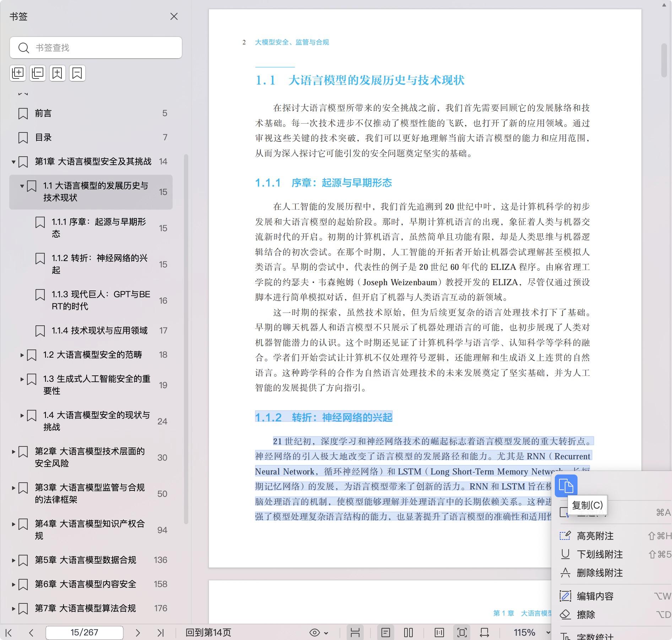This screenshot has height=640, width=672.
Task: Toggle two-page side-by-side view
Action: point(408,633)
